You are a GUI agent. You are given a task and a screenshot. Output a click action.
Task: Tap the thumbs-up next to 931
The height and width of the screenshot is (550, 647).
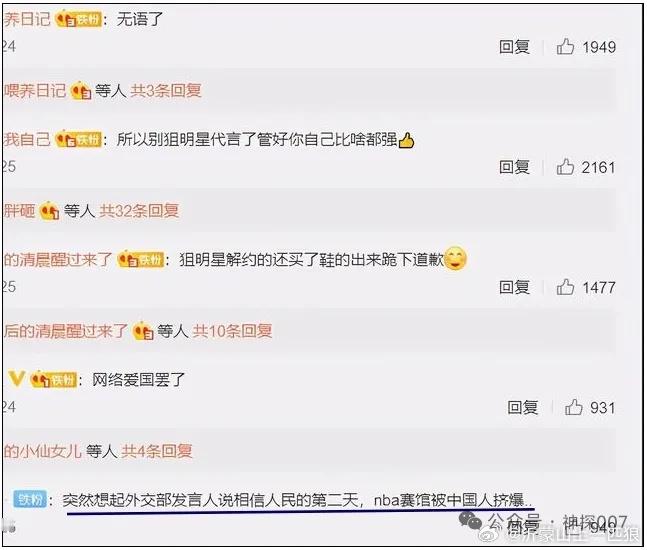[573, 407]
